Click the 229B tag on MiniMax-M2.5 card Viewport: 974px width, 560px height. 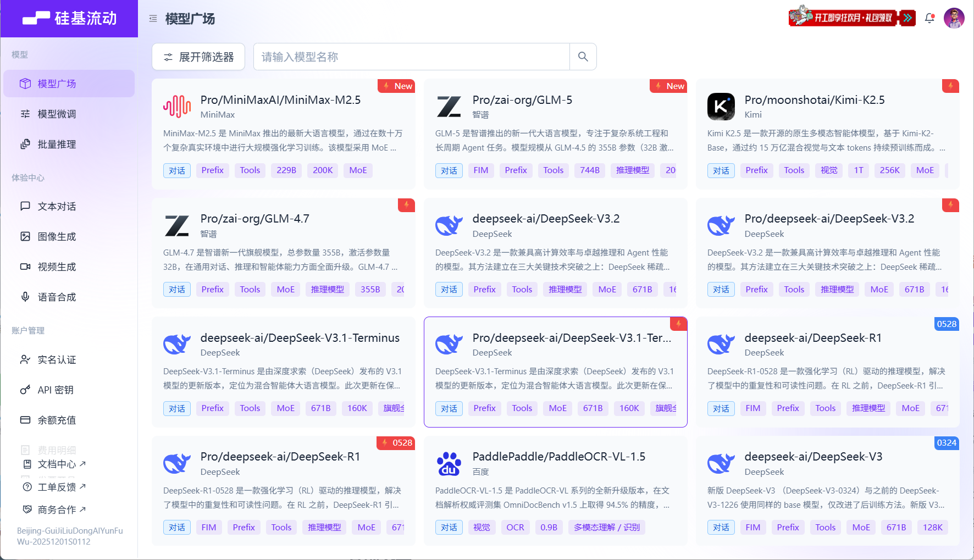(286, 170)
